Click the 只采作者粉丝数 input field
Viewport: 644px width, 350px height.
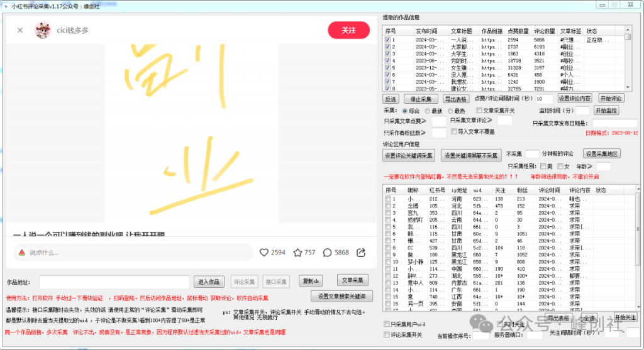point(438,133)
